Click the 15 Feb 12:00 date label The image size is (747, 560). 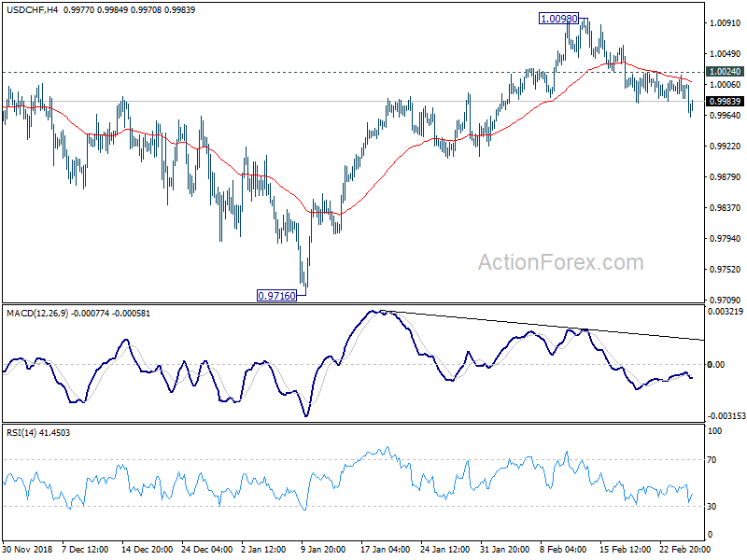[625, 549]
